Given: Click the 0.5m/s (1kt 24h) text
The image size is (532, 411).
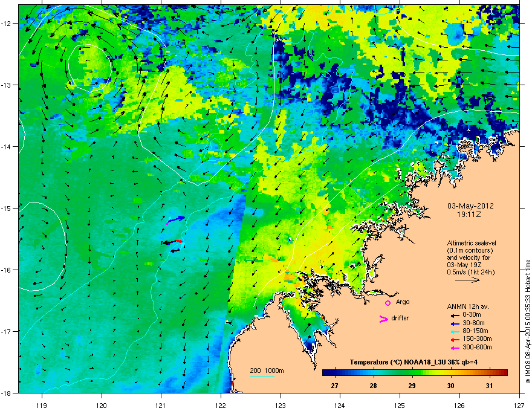Looking at the screenshot, I should pos(470,272).
